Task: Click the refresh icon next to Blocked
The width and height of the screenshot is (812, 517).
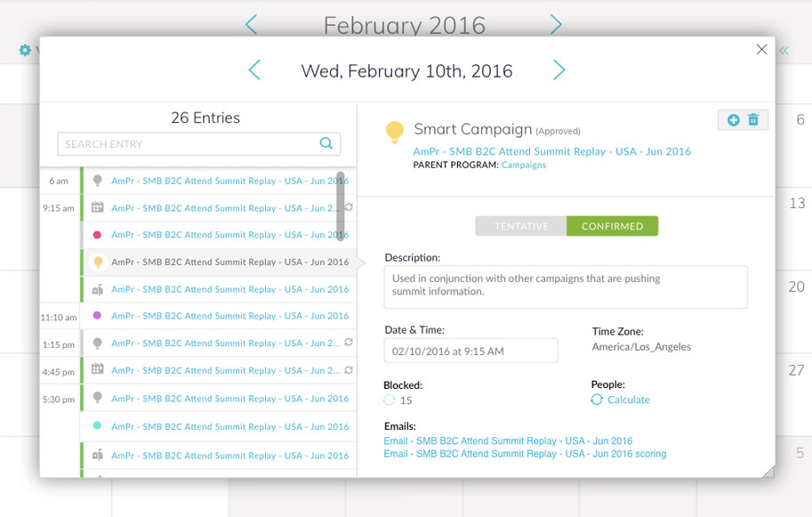Action: pos(389,400)
